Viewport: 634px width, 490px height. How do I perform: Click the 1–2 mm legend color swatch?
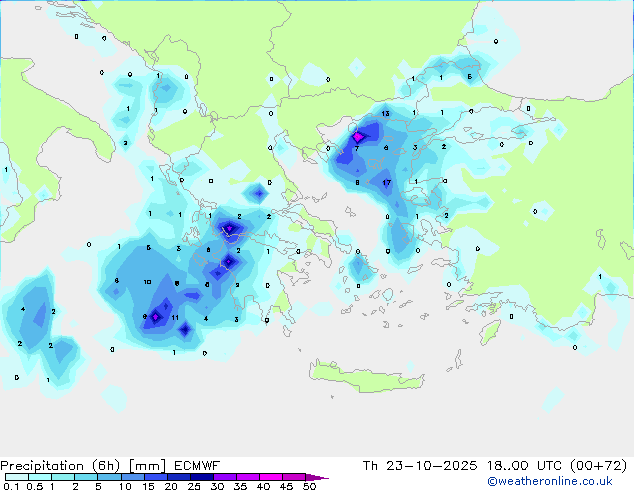click(x=63, y=477)
